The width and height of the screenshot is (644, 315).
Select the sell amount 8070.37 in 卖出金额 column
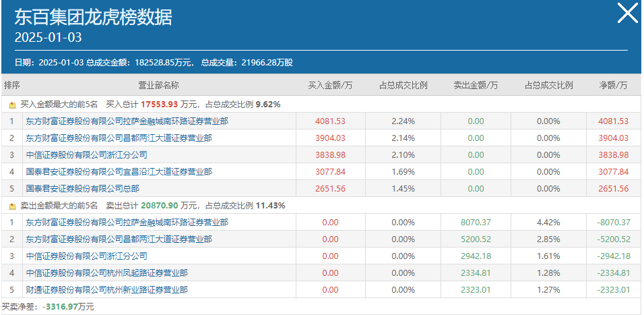click(x=476, y=223)
